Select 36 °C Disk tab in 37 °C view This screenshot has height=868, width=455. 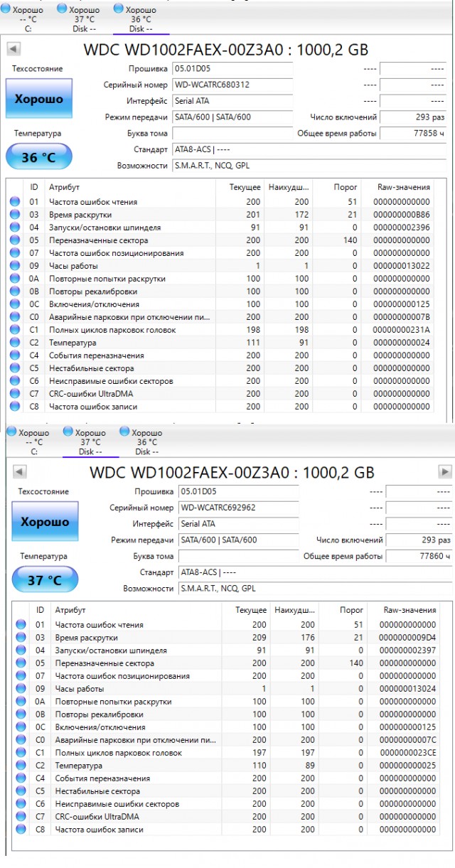coord(147,441)
